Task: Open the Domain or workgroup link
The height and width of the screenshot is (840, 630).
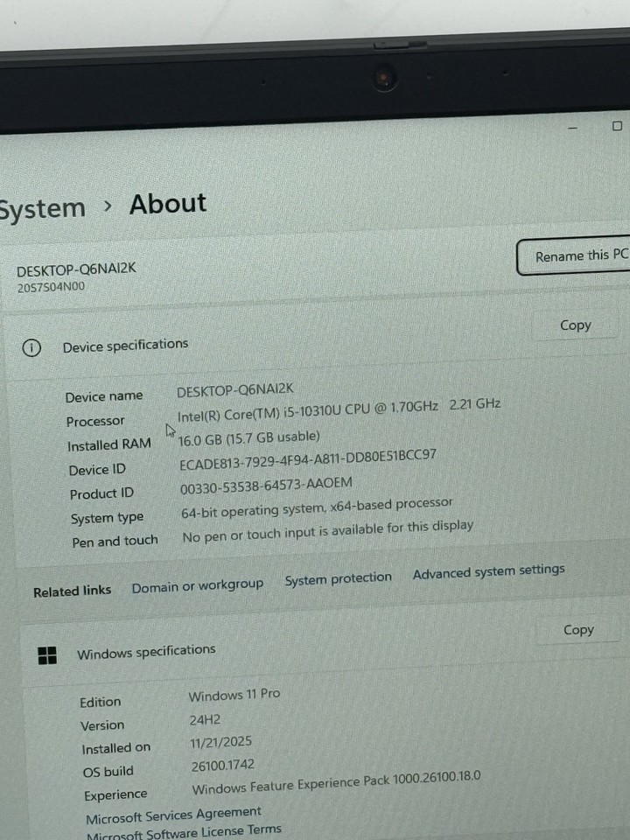Action: click(198, 586)
